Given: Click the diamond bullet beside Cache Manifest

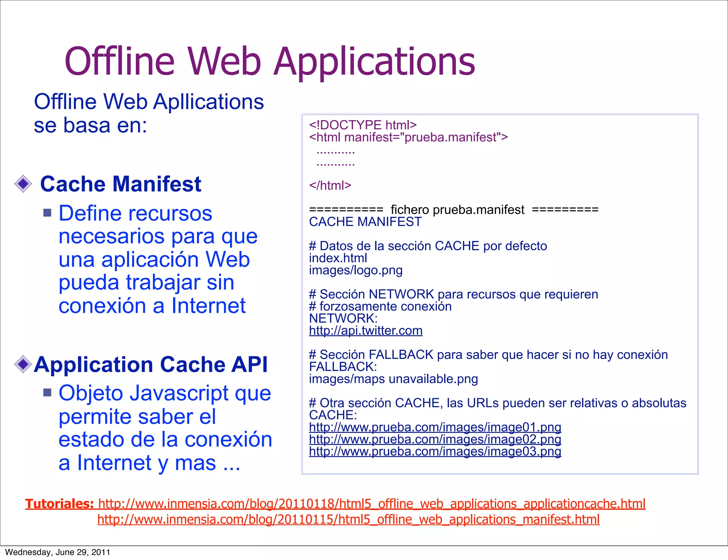Looking at the screenshot, I should 23,184.
